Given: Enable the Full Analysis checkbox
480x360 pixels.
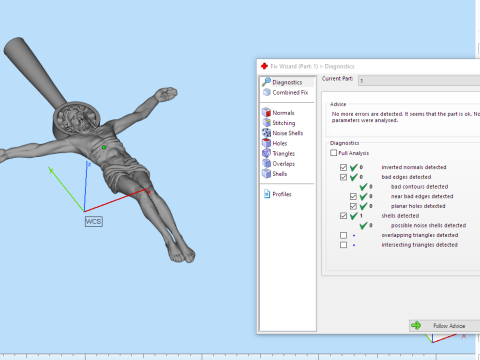Looking at the screenshot, I should pos(333,153).
